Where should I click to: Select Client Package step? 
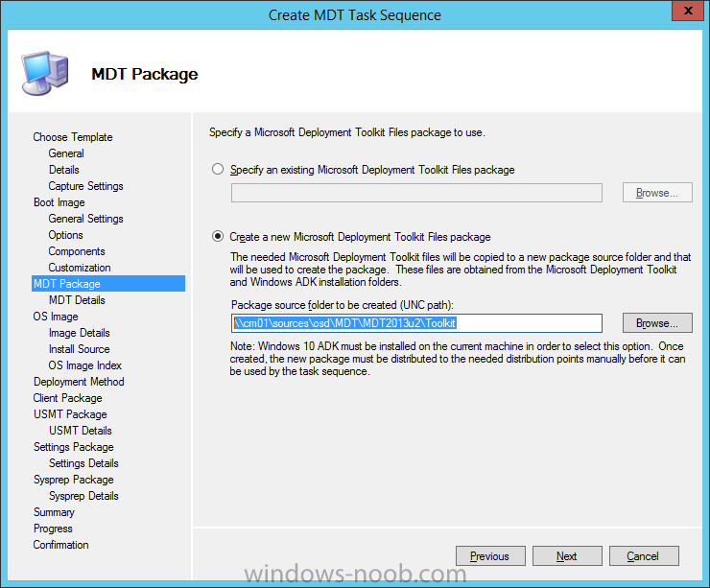pyautogui.click(x=67, y=398)
